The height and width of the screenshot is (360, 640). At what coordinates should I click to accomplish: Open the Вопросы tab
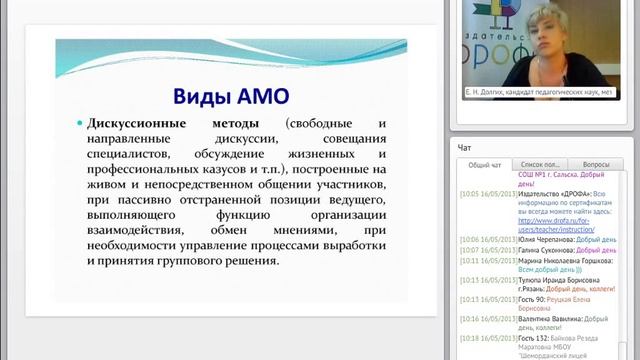pyautogui.click(x=596, y=164)
